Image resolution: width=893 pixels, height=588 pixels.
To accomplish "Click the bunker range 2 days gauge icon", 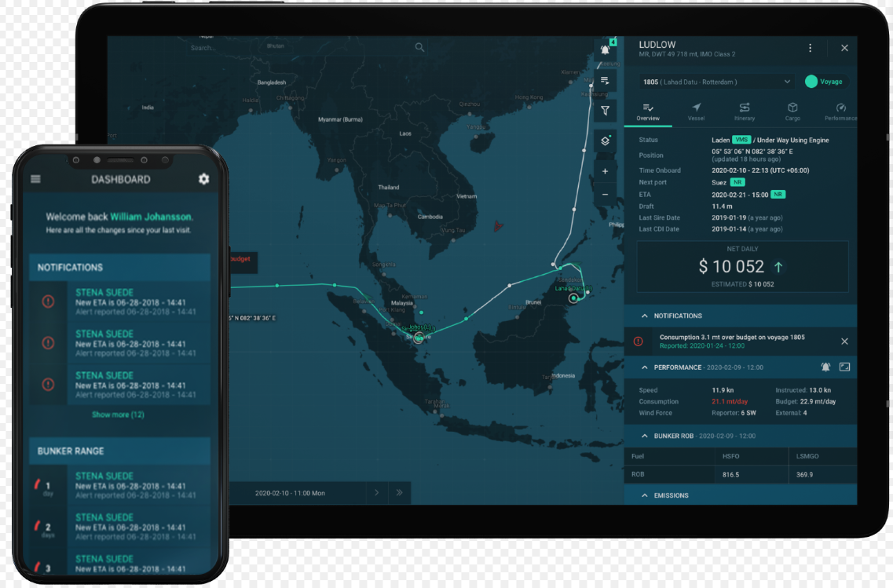I will tap(37, 525).
